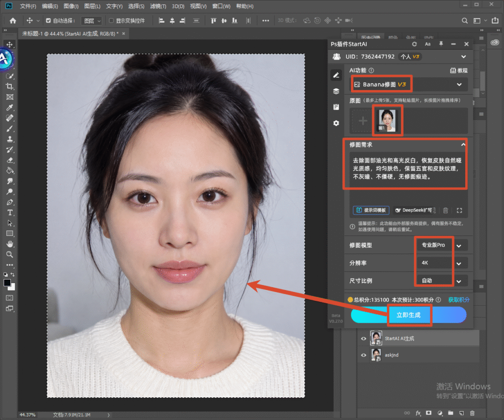Image resolution: width=504 pixels, height=420 pixels.
Task: Expand the UID account dropdown chevron
Action: (x=464, y=57)
